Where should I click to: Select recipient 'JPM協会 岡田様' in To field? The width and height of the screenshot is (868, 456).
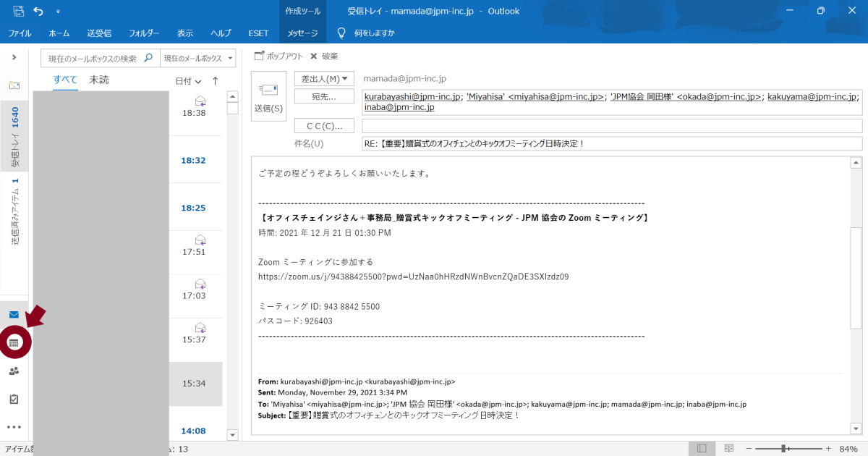[x=686, y=96]
